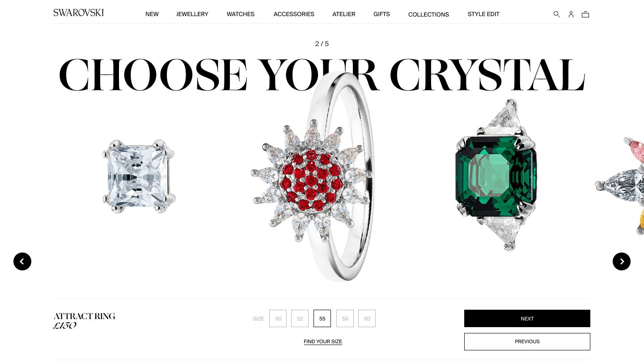Select ring size 55
This screenshot has width=644, height=362.
tap(322, 319)
